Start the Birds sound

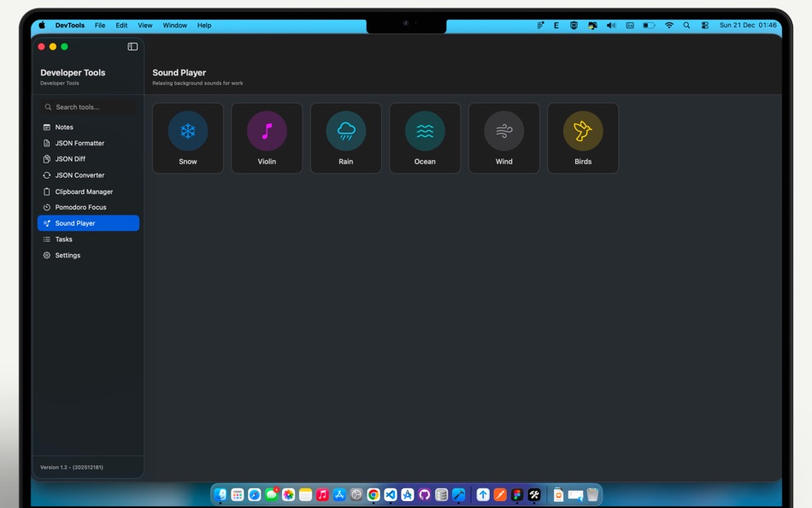point(582,137)
